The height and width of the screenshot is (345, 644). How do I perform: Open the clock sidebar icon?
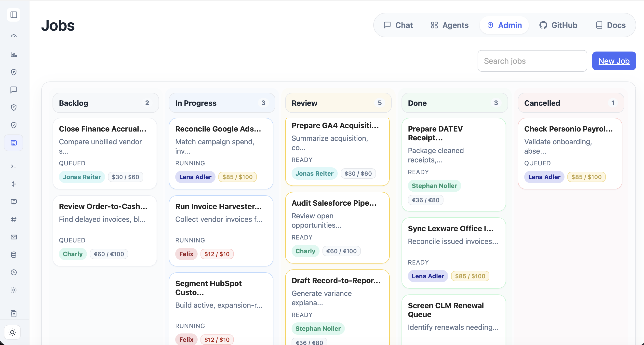(x=14, y=272)
